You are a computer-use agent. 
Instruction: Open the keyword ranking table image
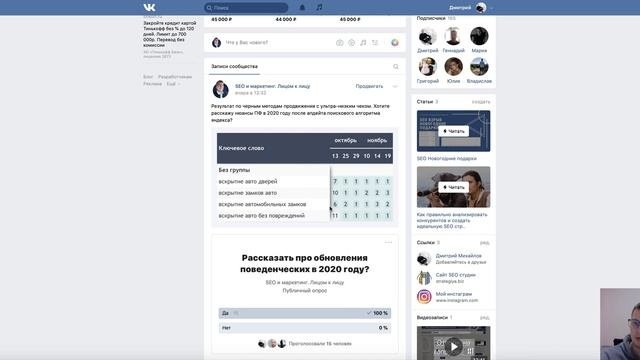click(x=305, y=178)
